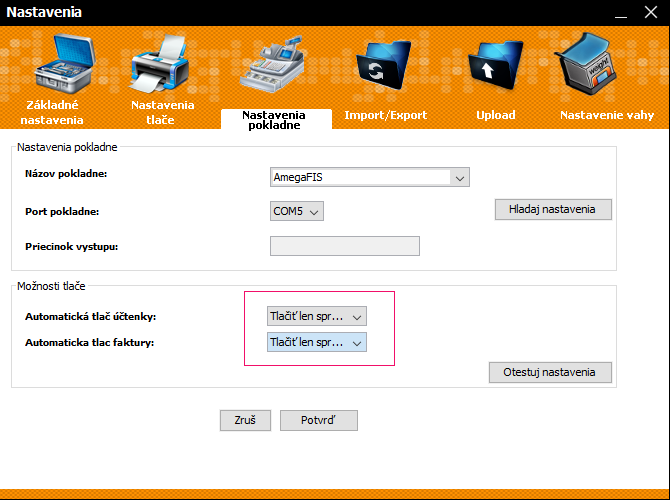Viewport: 670px width, 500px height.
Task: Go to the Upload tab label
Action: coord(496,115)
